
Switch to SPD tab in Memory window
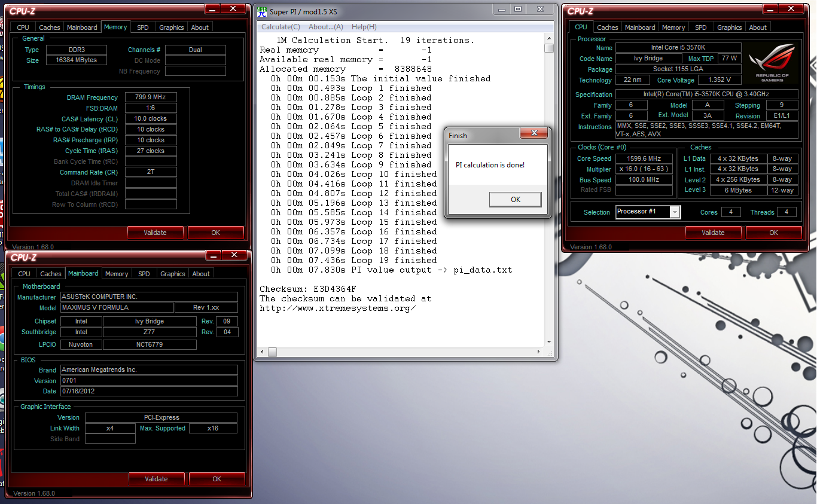(x=143, y=28)
